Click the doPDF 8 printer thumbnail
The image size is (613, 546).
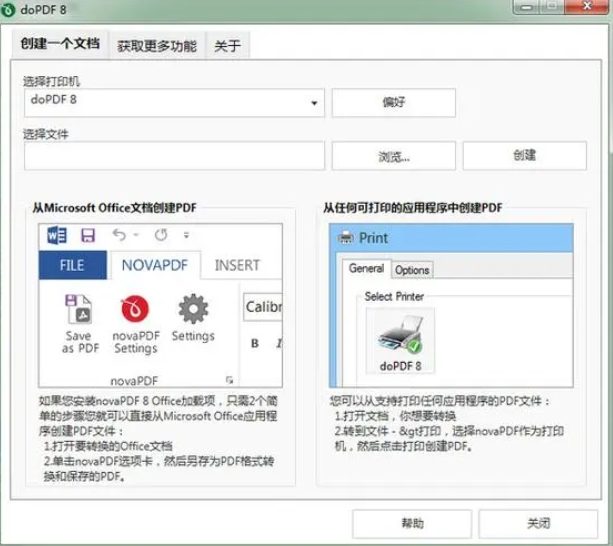pos(400,340)
